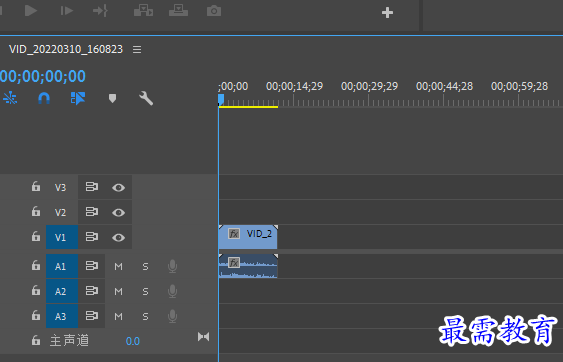Toggle sync lock on V3
This screenshot has height=362, width=563.
(x=92, y=187)
